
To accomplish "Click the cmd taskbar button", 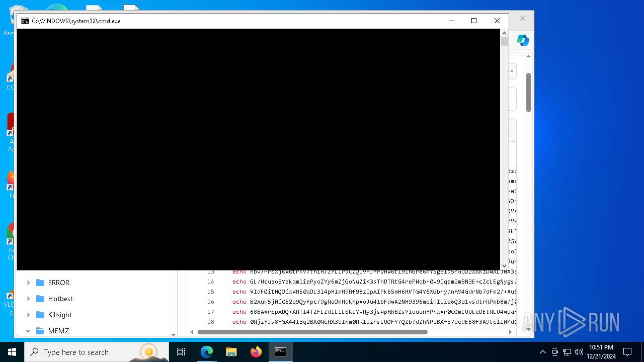I will coord(280,352).
